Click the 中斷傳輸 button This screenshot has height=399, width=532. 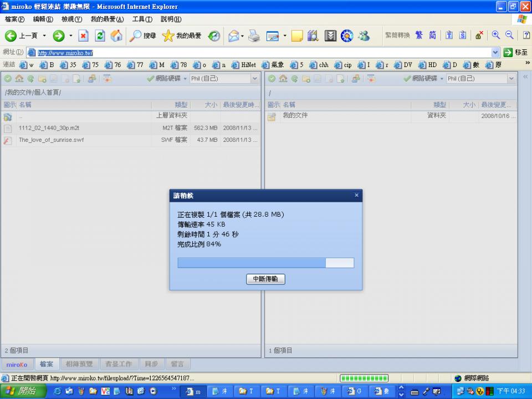265,279
